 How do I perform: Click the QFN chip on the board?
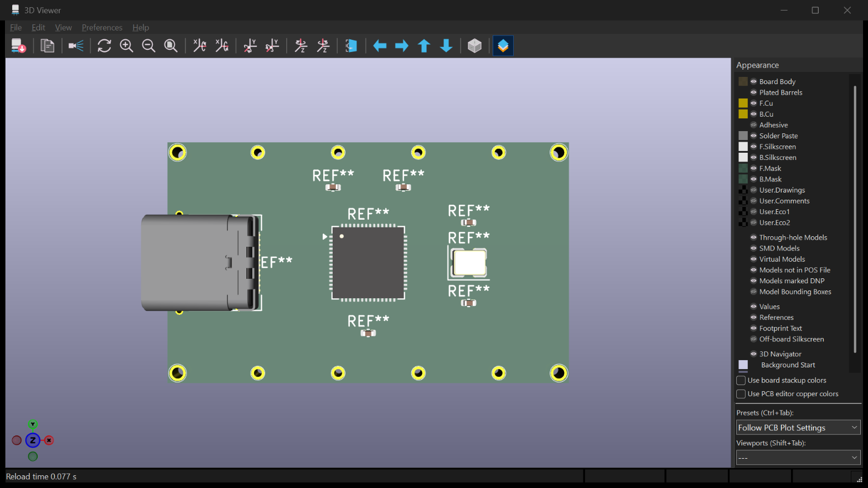tap(368, 263)
